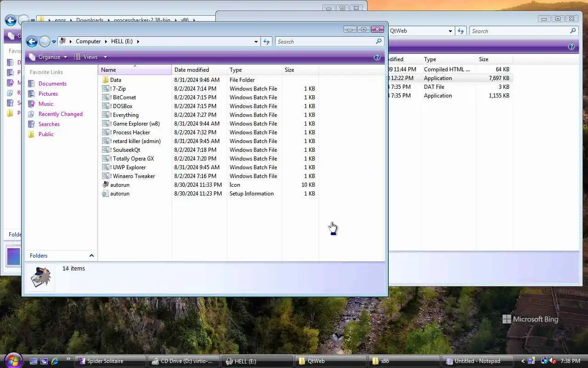The height and width of the screenshot is (368, 588).
Task: Select the HELL (E:) breadcrumb segment
Action: pyautogui.click(x=122, y=41)
